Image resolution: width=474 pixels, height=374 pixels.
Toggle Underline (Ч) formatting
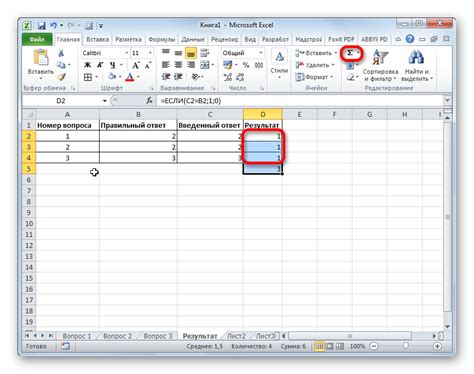coord(113,65)
